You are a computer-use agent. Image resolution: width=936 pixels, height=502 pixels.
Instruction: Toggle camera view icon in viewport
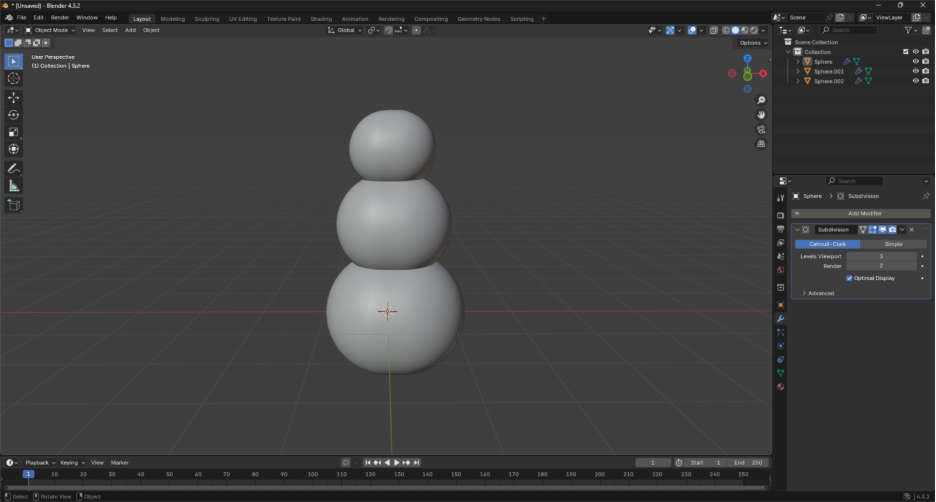pyautogui.click(x=761, y=129)
